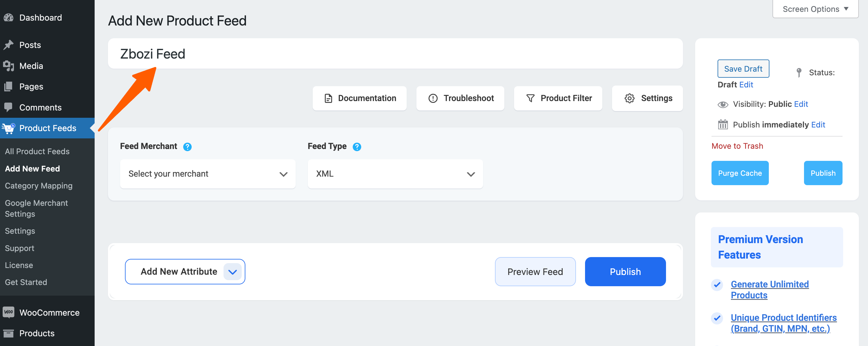The image size is (868, 346).
Task: Click Move to Trash link
Action: [737, 146]
